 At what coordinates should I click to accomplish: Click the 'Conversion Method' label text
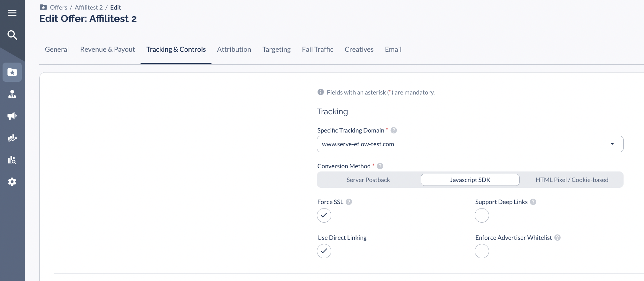click(x=344, y=166)
